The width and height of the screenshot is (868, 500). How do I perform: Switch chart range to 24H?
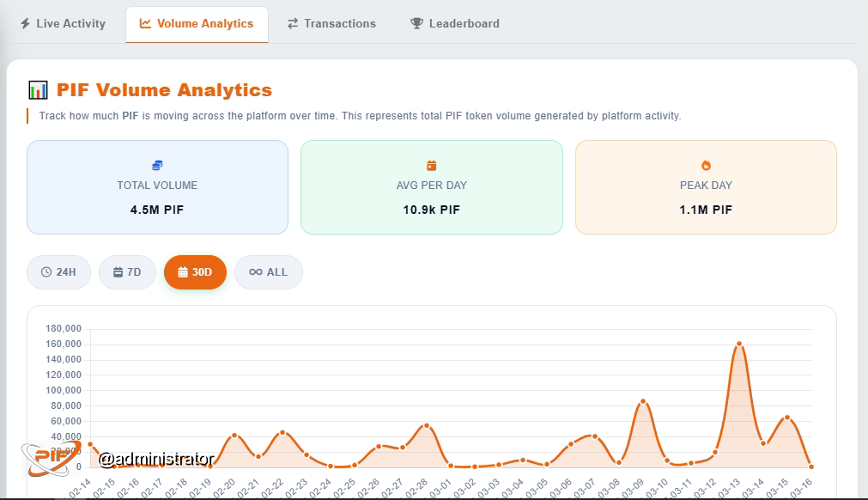pyautogui.click(x=58, y=272)
